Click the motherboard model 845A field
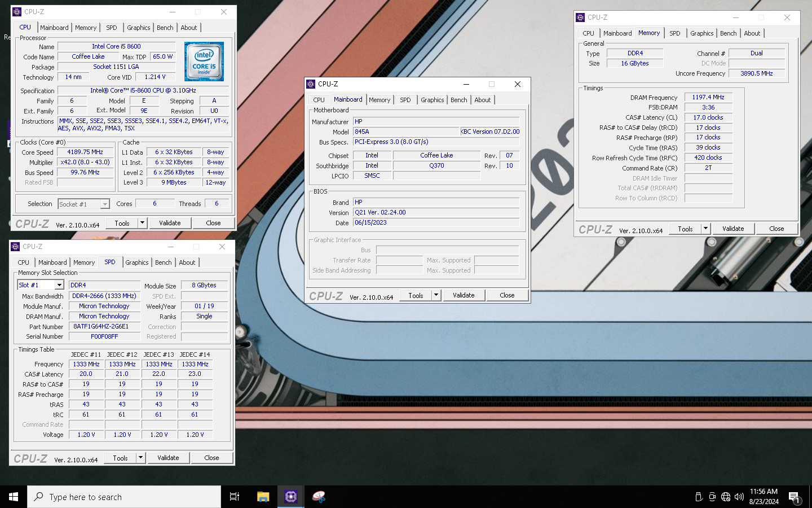The image size is (812, 508). (x=407, y=132)
